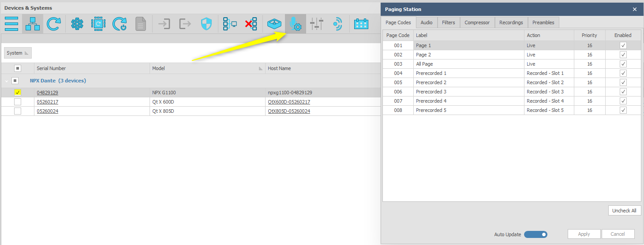
Task: Disable Prerecorded 3 Enabled checkbox
Action: point(623,92)
